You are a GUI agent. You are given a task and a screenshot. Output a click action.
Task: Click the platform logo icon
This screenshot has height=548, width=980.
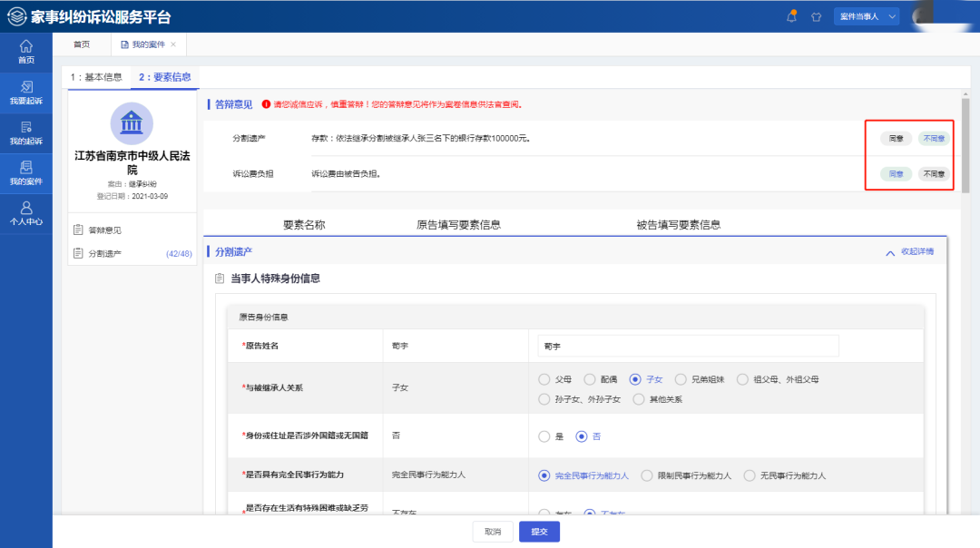coord(16,16)
